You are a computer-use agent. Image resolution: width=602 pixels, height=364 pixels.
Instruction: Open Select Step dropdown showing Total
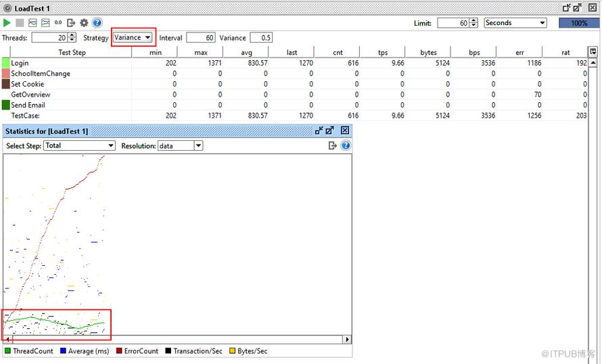(x=79, y=145)
